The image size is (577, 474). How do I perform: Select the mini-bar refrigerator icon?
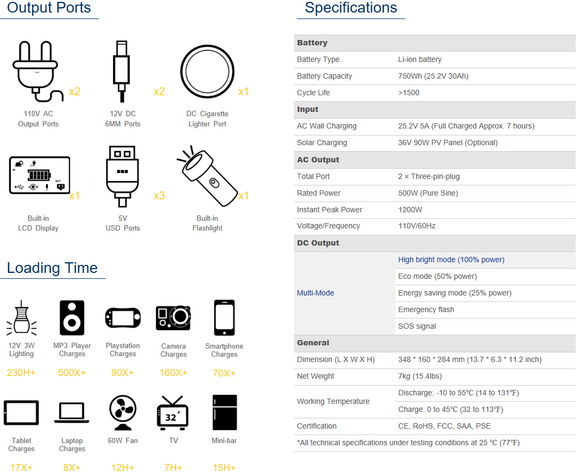[224, 413]
